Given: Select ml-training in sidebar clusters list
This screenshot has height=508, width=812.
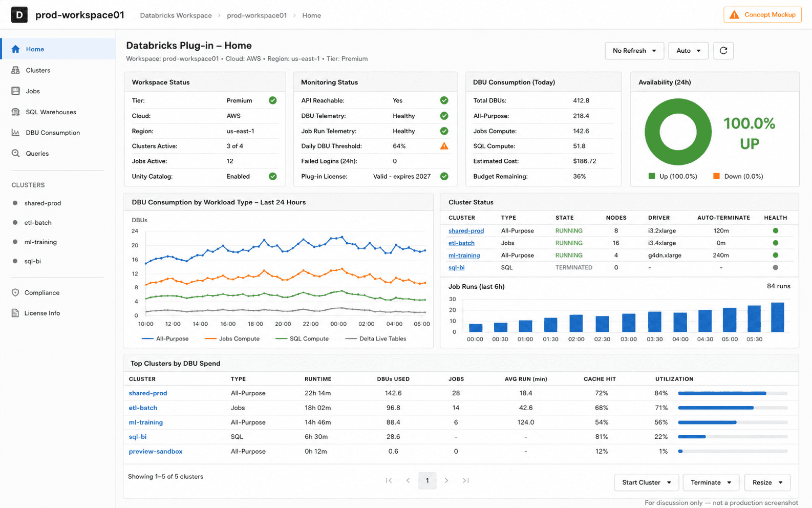Looking at the screenshot, I should click(40, 242).
